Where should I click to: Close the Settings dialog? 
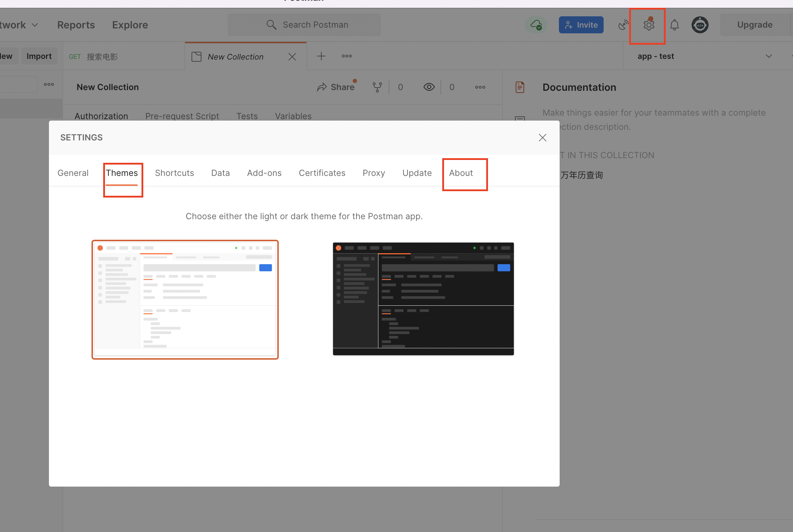tap(542, 138)
